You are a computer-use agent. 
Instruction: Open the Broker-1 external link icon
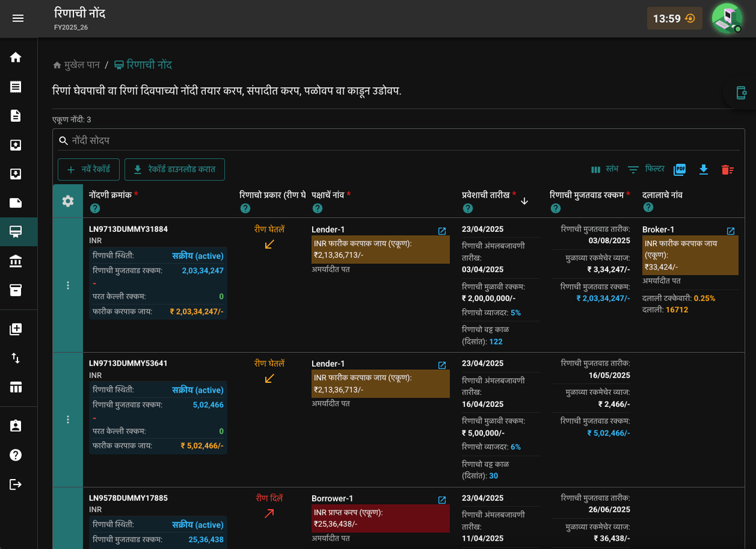(730, 231)
